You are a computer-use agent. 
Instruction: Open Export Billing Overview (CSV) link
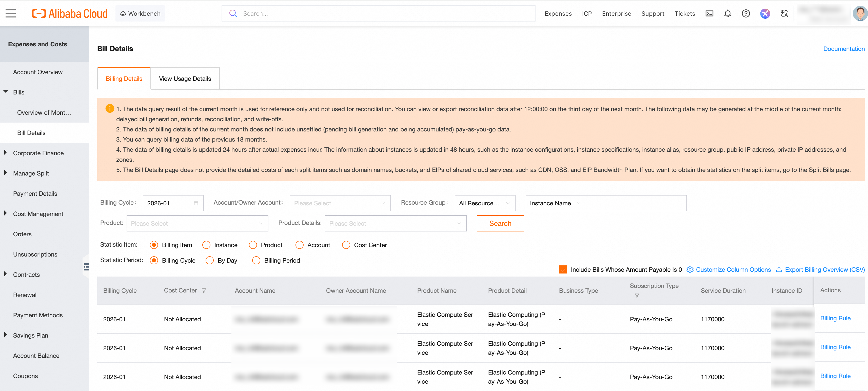[x=824, y=270]
